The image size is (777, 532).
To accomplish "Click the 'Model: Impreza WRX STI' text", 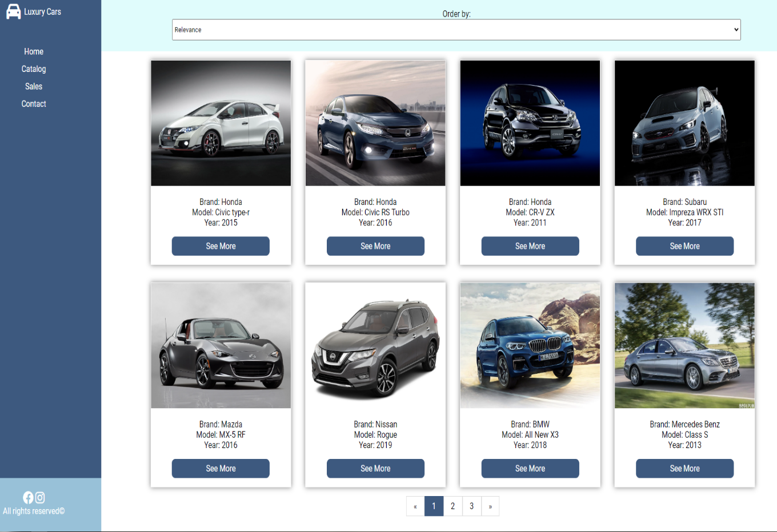I will point(684,212).
